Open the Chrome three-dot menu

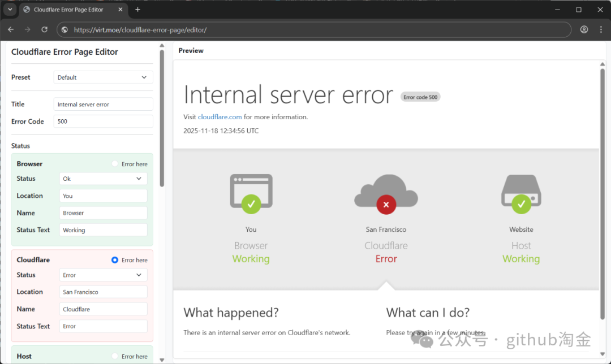tap(600, 29)
